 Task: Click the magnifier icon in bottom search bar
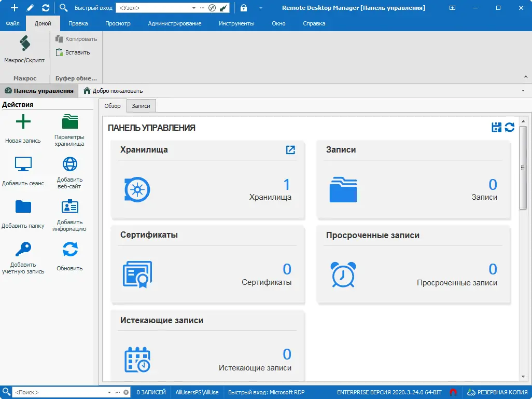[x=6, y=392]
